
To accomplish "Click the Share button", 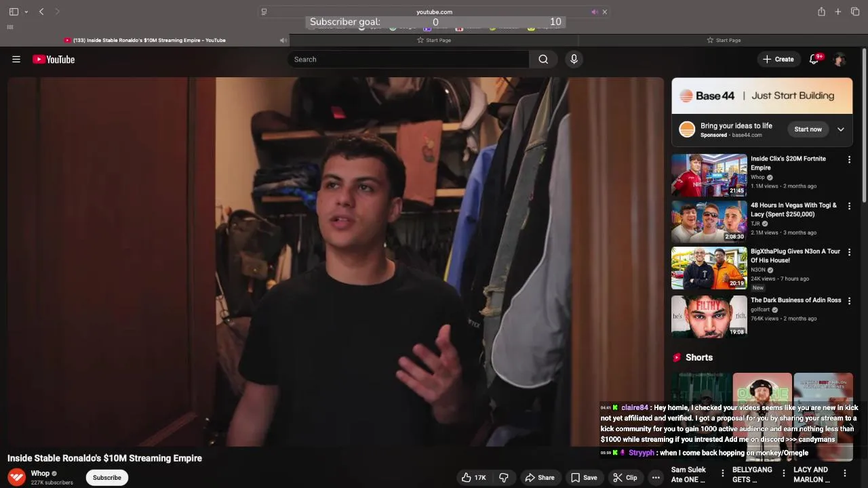I will 540,478.
